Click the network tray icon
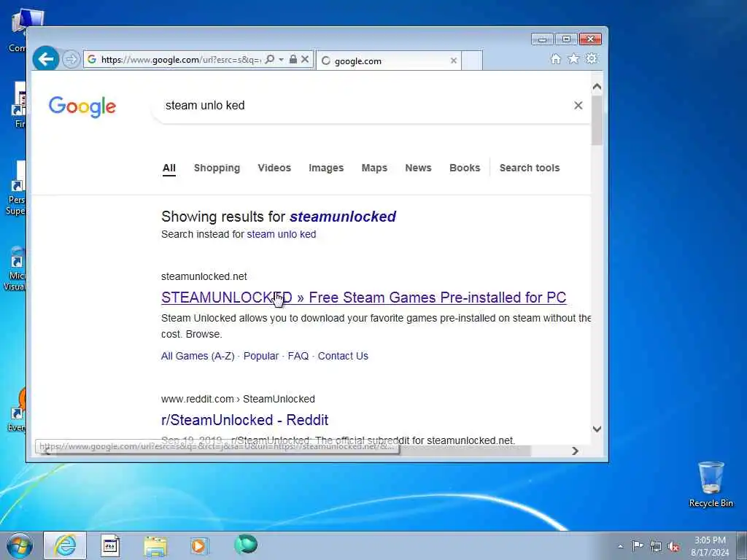Viewport: 747px width, 560px height. pos(656,546)
